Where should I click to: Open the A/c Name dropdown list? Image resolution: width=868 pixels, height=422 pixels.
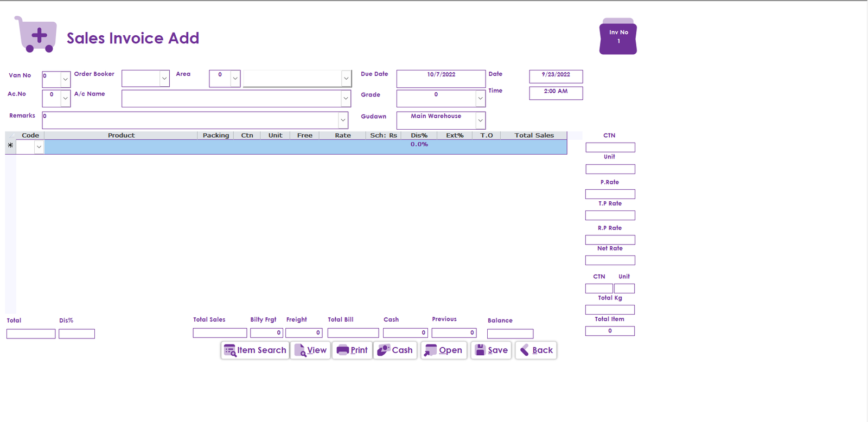pos(346,98)
